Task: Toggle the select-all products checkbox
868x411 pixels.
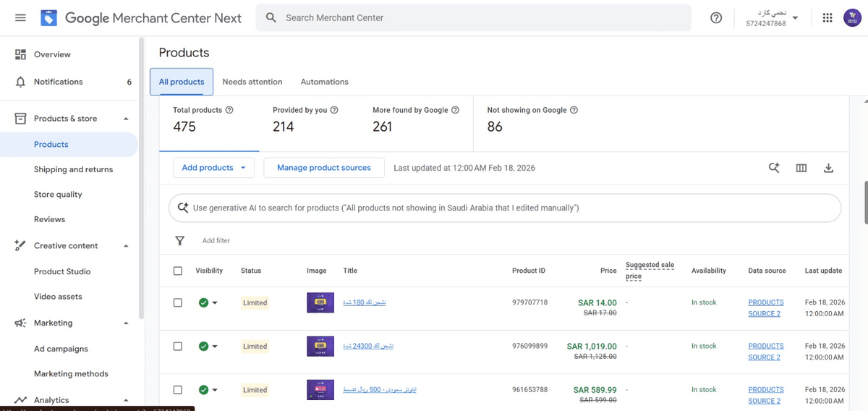Action: coord(178,271)
